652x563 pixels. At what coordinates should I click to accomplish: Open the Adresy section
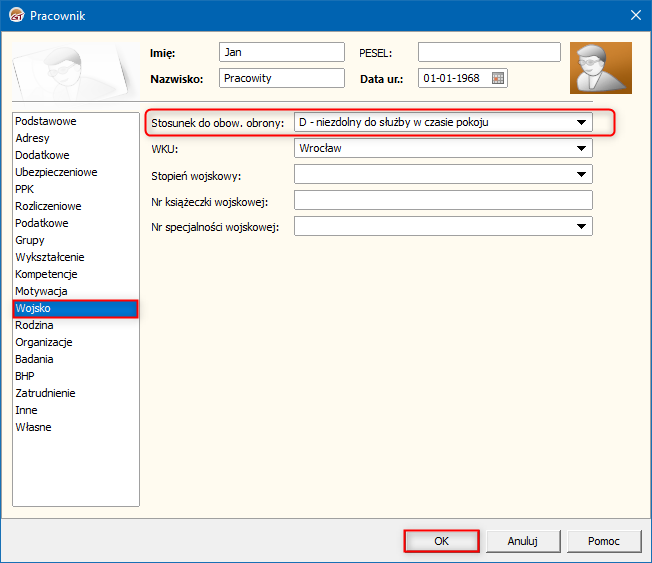76,138
